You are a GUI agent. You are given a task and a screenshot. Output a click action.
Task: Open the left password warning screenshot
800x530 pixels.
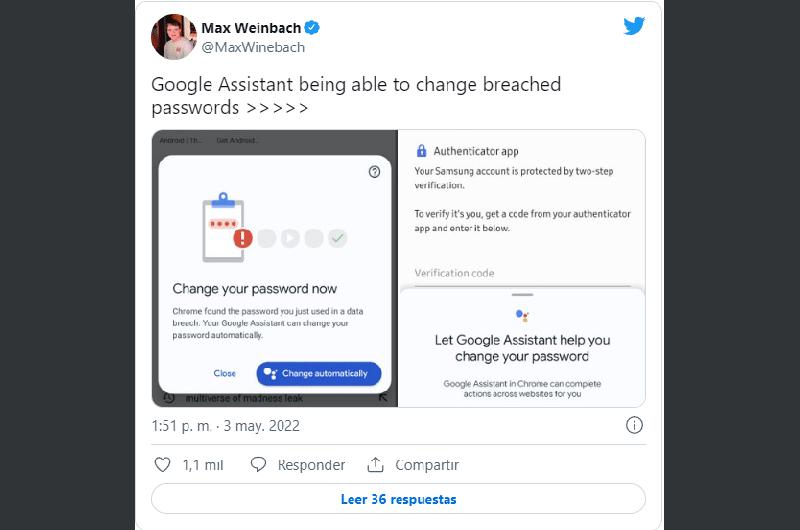[x=275, y=268]
